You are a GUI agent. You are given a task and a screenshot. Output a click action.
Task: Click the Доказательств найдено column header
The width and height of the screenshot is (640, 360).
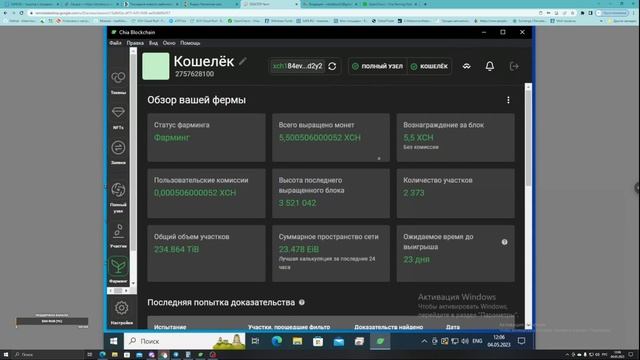point(389,327)
